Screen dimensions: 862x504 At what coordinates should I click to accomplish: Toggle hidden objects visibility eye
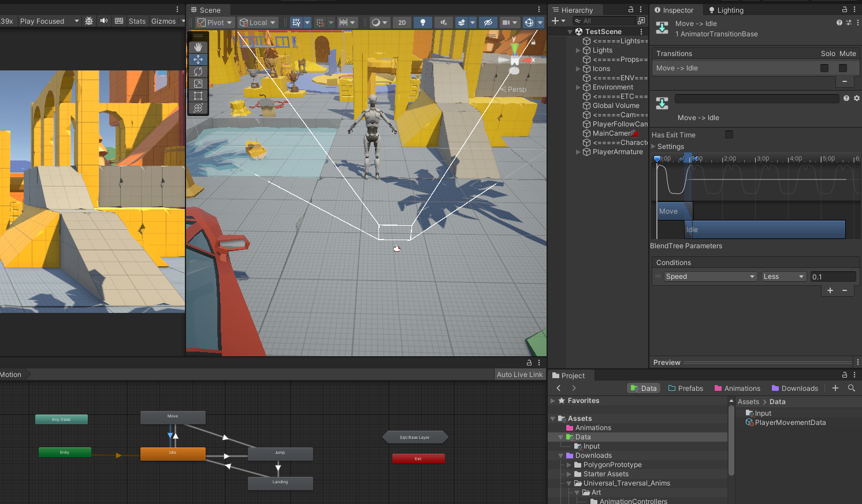(488, 23)
